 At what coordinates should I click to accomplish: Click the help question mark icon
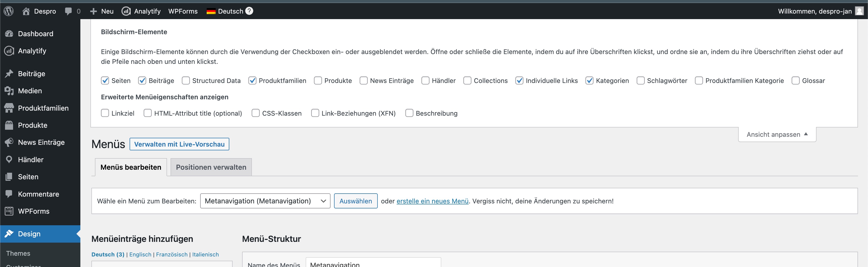click(x=249, y=11)
